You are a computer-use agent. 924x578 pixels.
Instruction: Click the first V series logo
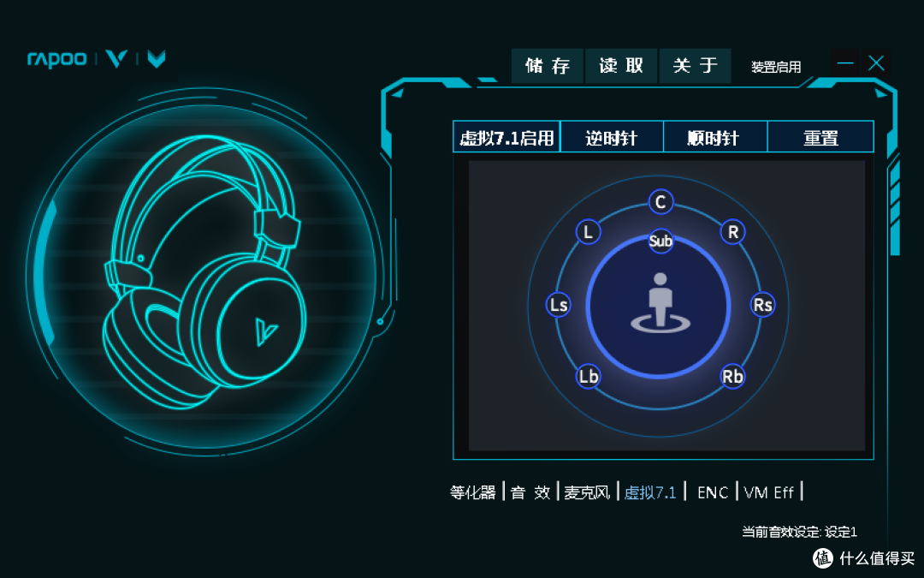click(116, 58)
